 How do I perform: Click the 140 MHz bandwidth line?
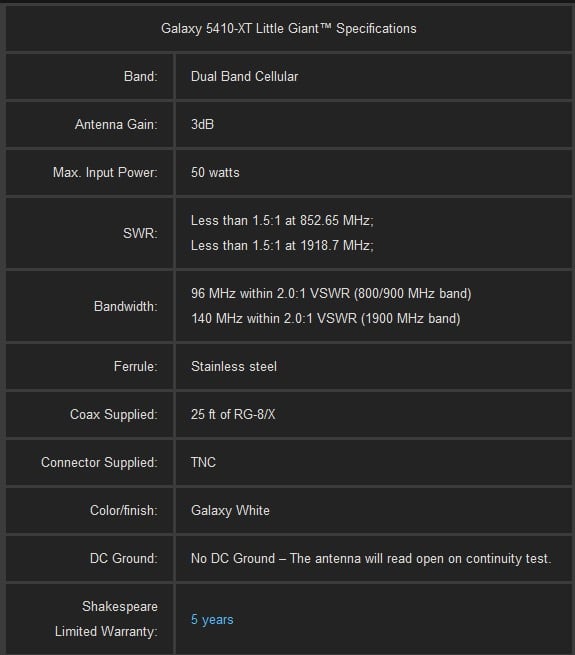coord(326,318)
